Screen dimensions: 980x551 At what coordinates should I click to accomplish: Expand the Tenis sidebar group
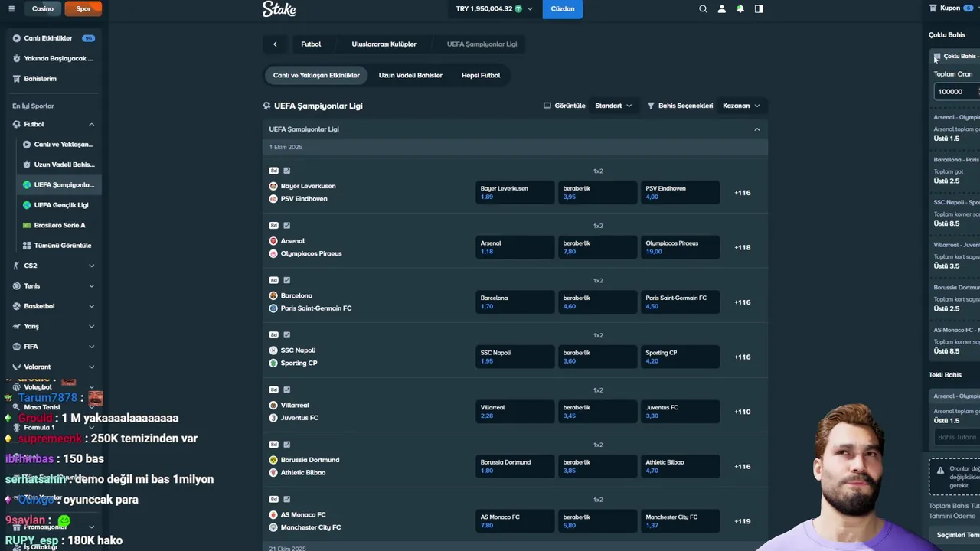pos(91,286)
